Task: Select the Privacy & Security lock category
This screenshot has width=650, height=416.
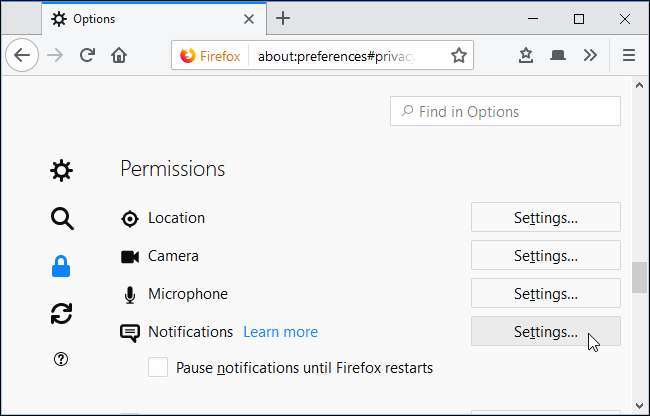Action: 61,266
